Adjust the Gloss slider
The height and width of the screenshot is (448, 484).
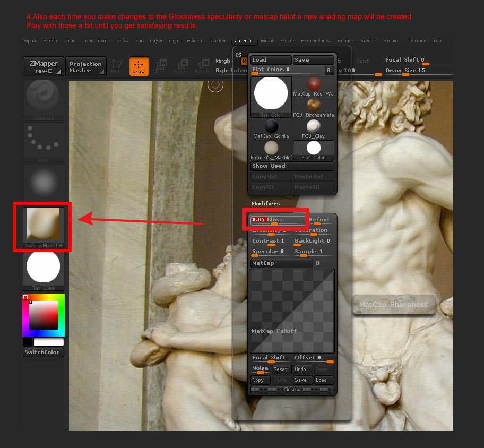(x=278, y=220)
